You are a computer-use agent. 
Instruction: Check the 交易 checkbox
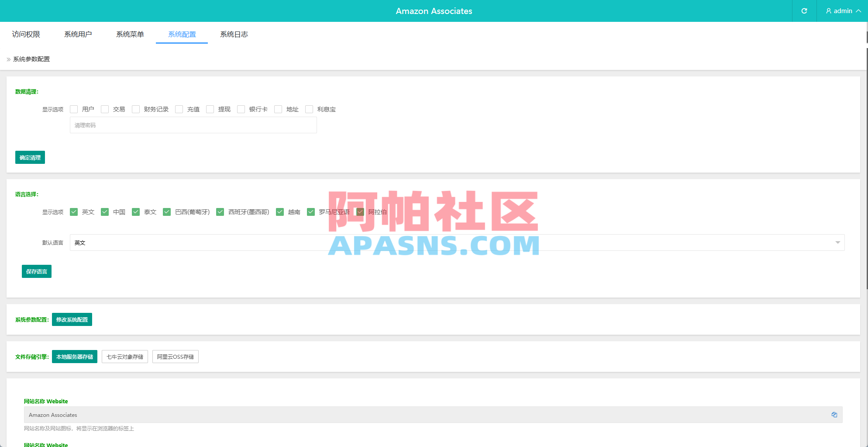(x=105, y=109)
